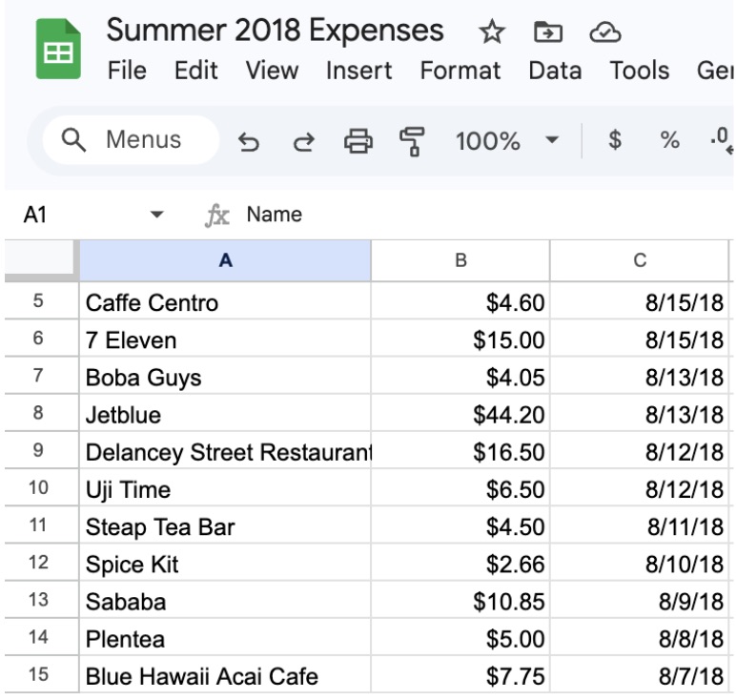The width and height of the screenshot is (736, 700).
Task: Select the $44.20 amount cell
Action: coord(460,413)
